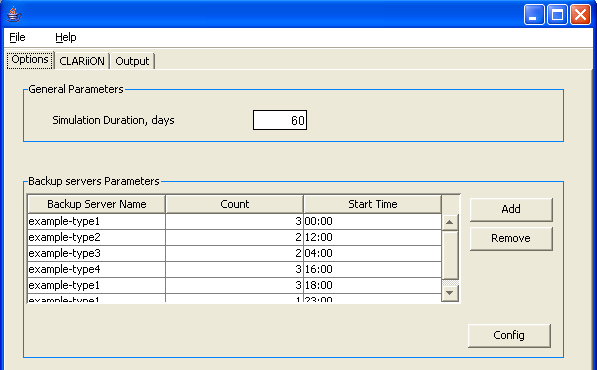Screen dimensions: 597x370
Task: Close the application window
Action: pos(580,15)
